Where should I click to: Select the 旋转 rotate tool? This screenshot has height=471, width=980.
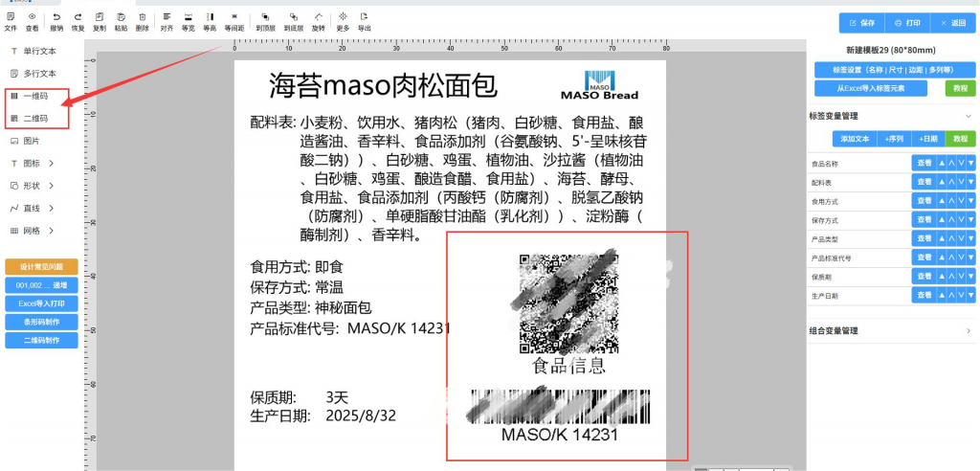[319, 22]
